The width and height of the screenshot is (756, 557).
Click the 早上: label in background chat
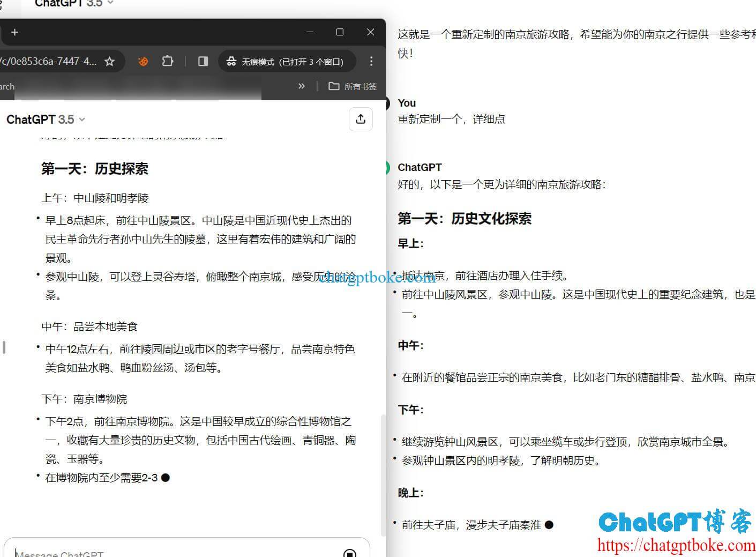pos(410,243)
